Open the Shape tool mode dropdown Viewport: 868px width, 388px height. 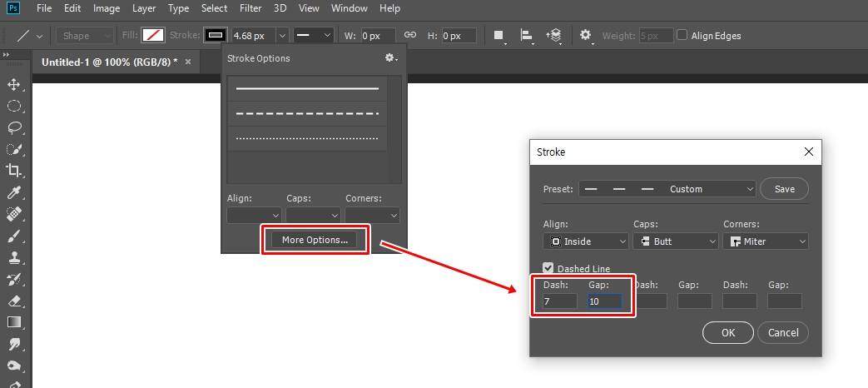pos(85,36)
